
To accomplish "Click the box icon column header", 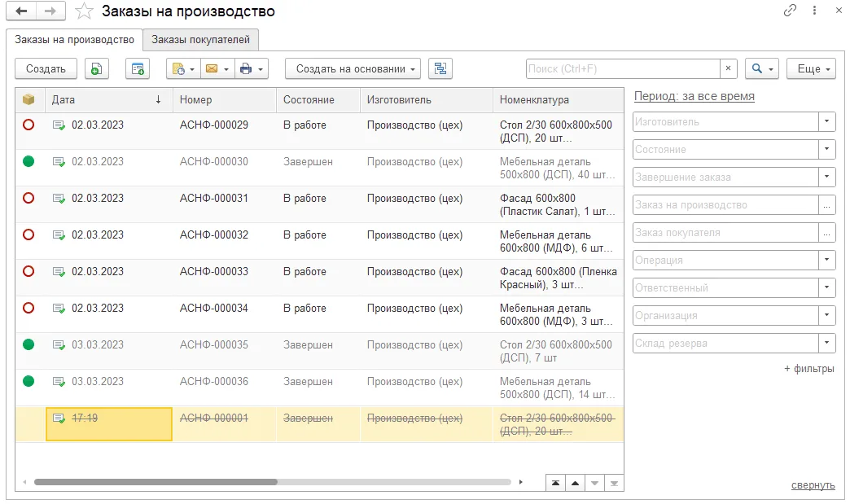I will (x=28, y=99).
